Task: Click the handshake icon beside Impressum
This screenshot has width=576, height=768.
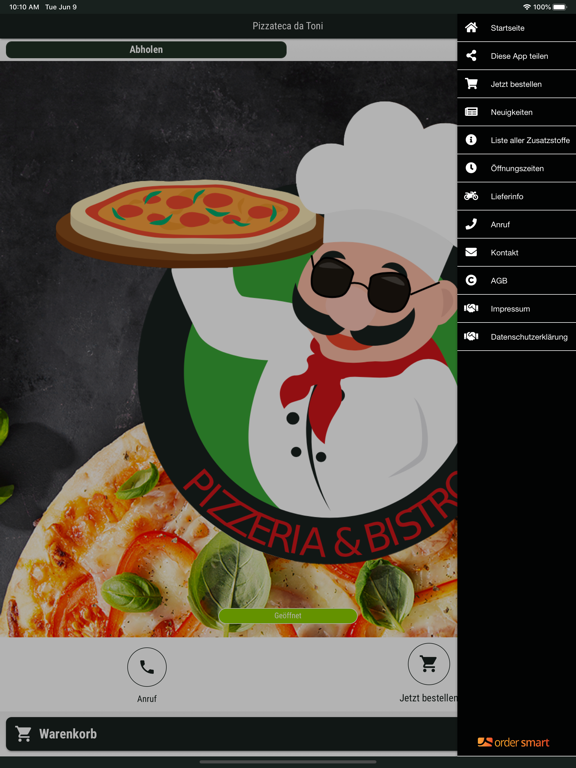Action: pos(471,309)
